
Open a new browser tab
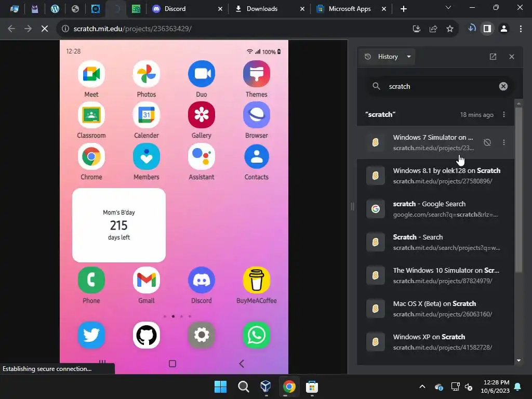[403, 9]
